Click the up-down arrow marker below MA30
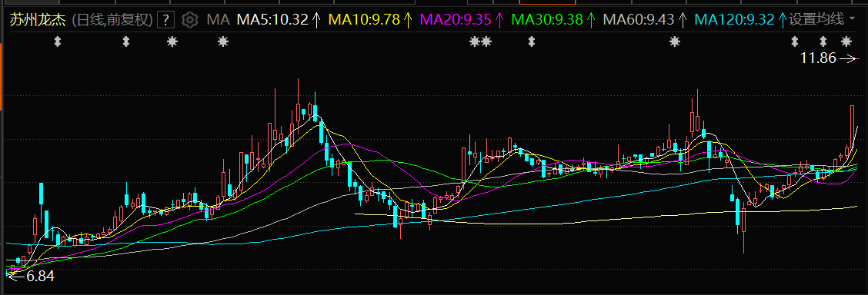This screenshot has width=868, height=295. [532, 41]
